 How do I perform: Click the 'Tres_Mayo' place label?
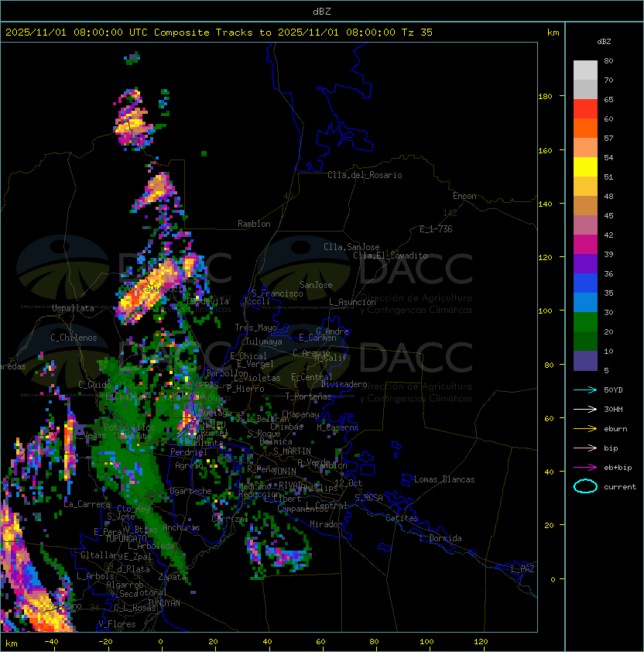coord(255,328)
